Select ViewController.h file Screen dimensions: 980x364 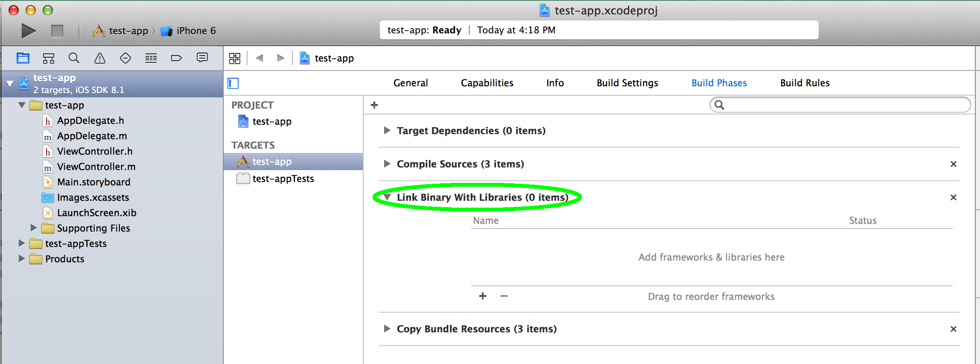[88, 151]
